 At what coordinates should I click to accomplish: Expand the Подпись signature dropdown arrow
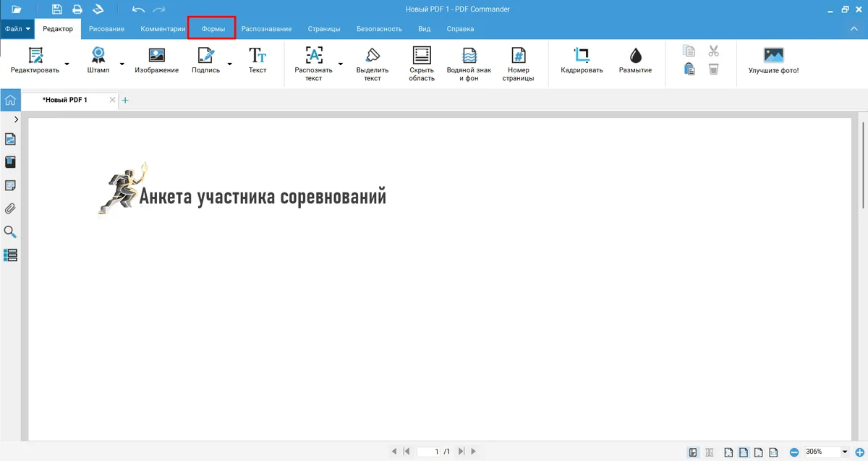tap(229, 64)
